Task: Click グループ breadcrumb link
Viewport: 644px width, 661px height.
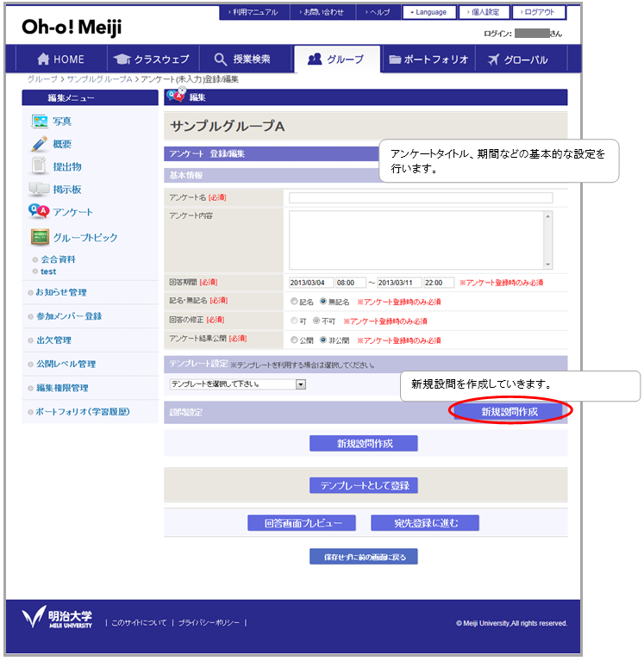Action: tap(42, 79)
